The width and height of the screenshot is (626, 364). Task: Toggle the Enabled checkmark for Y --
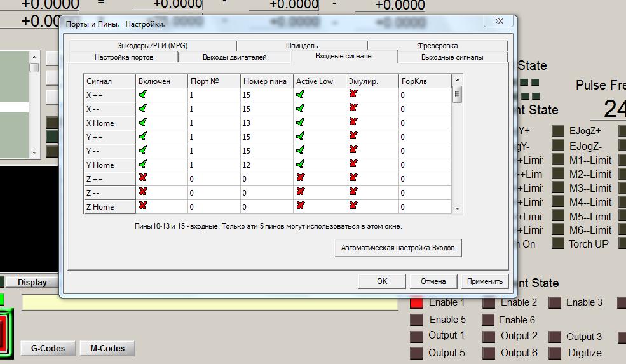tap(142, 150)
